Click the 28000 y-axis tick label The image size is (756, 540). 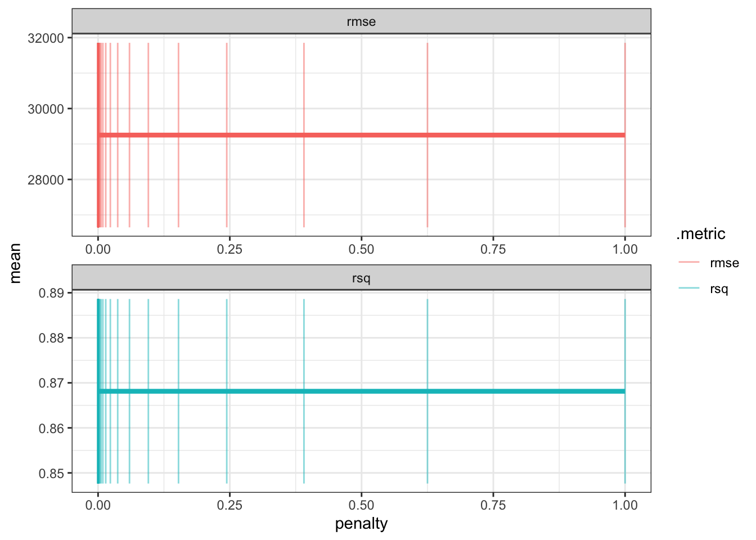tap(46, 180)
